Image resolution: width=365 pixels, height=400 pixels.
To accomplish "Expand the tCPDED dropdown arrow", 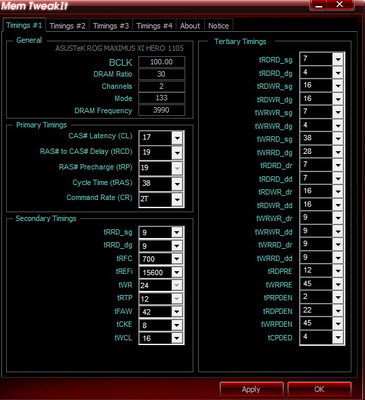I will point(338,337).
